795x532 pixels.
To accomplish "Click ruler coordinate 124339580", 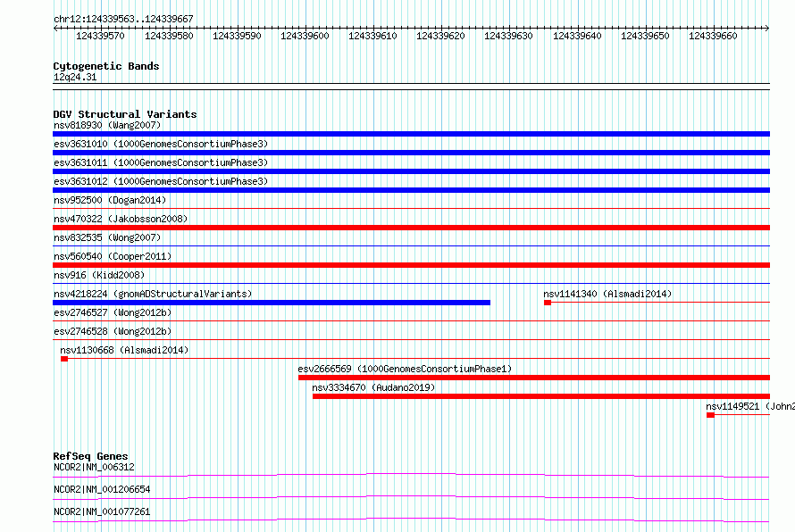I will 169,36.
